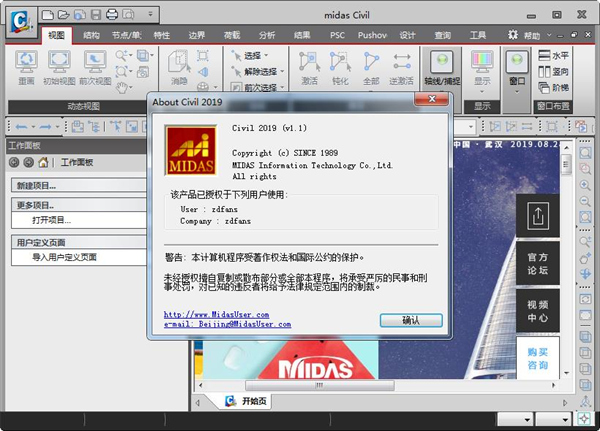The image size is (600, 431).
Task: Switch to the PSC ribbon tab
Action: click(337, 35)
